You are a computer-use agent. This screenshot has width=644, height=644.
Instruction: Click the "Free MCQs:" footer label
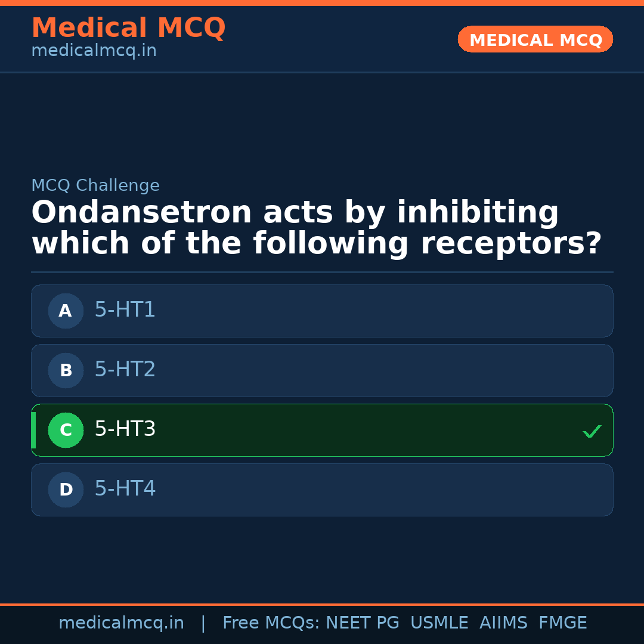pos(271,623)
